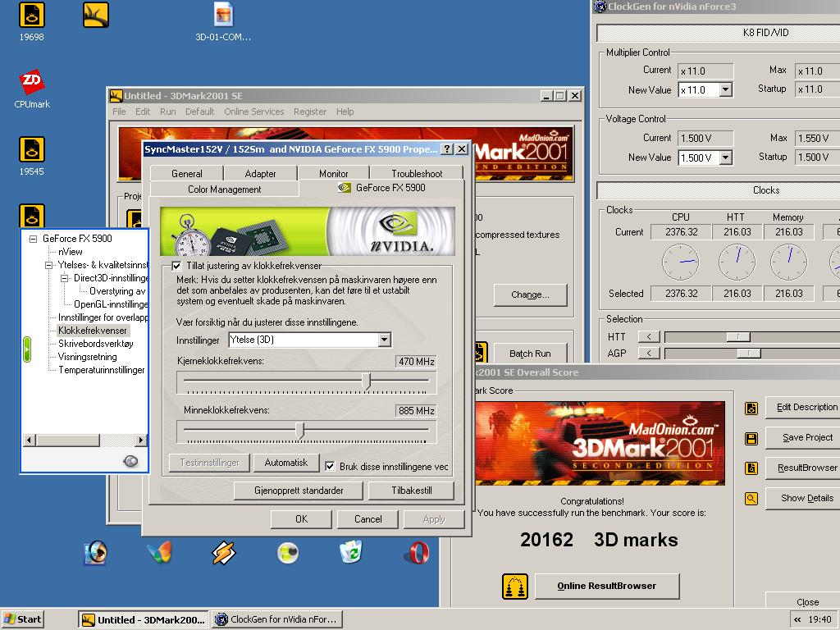This screenshot has height=630, width=840.
Task: Click the Untitled - 3DMark200... taskbar button
Action: (144, 619)
